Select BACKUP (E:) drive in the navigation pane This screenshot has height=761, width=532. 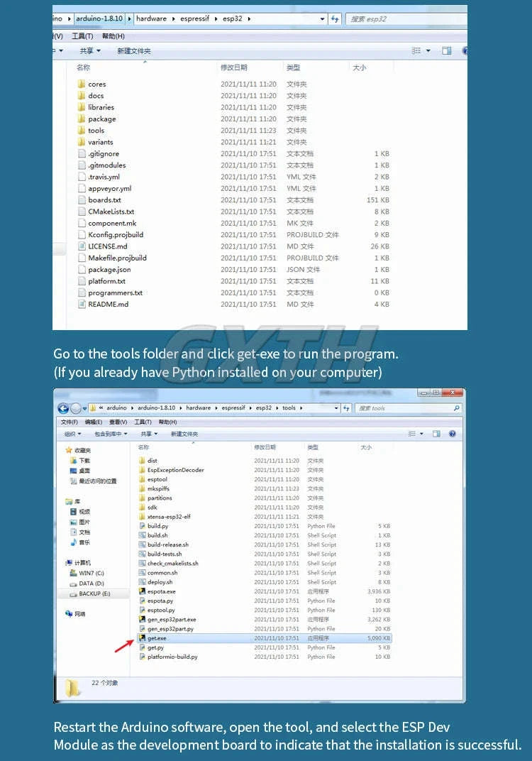click(94, 593)
